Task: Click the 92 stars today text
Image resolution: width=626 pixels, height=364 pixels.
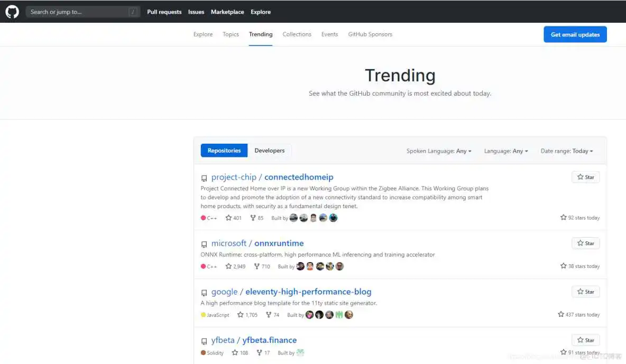Action: (579, 218)
